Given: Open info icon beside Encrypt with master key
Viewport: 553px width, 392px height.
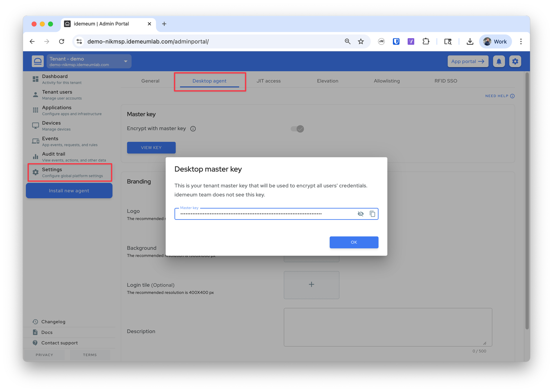Looking at the screenshot, I should 193,129.
